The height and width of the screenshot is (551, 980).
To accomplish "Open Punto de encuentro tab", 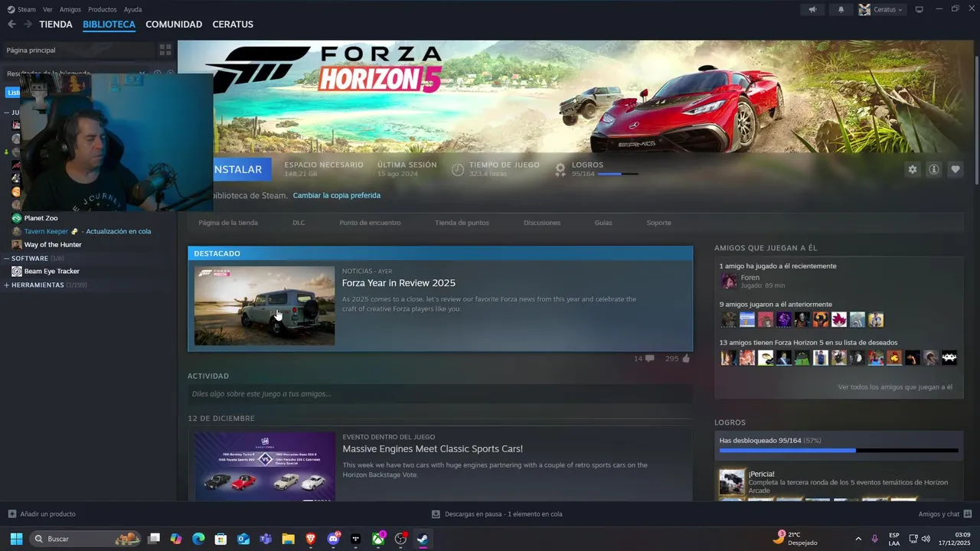I will [x=370, y=223].
